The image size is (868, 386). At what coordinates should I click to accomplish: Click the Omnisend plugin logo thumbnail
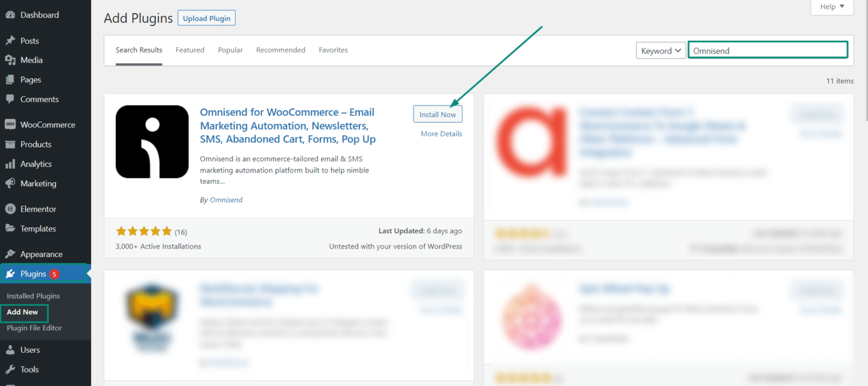[x=152, y=142]
